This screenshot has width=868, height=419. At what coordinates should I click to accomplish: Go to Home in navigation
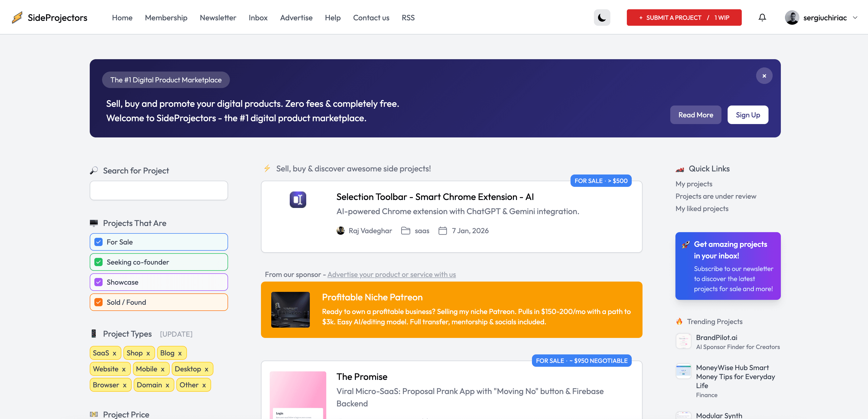(122, 18)
